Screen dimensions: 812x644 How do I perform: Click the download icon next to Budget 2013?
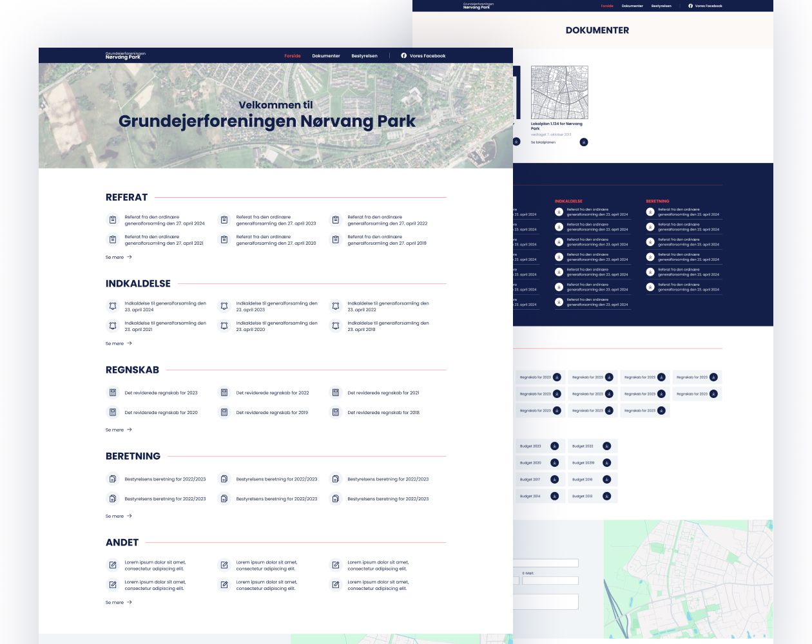point(606,496)
